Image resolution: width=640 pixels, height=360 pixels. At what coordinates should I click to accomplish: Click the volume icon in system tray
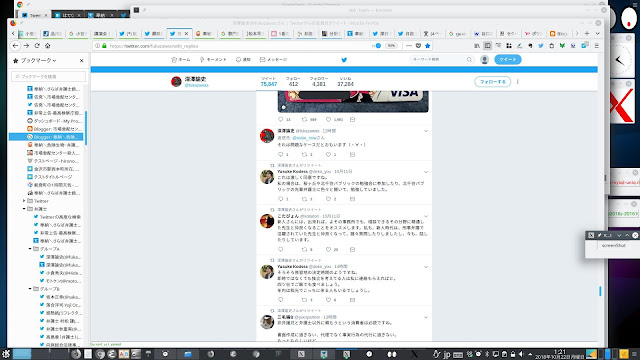pyautogui.click(x=521, y=354)
